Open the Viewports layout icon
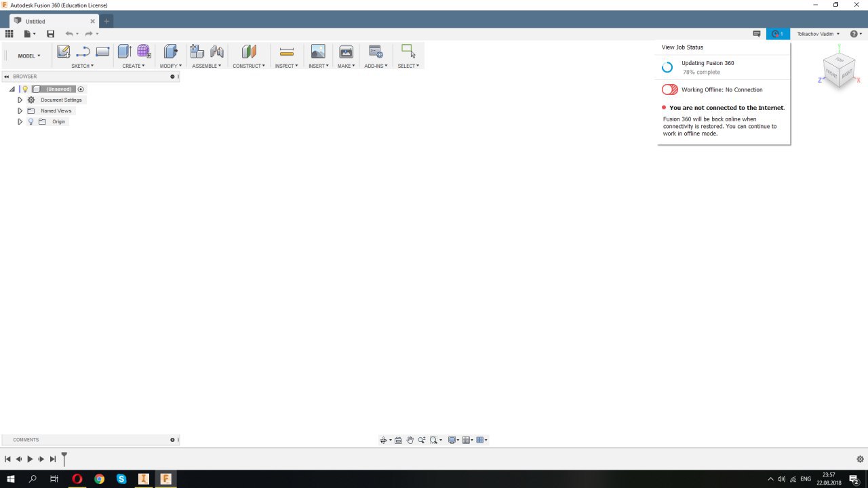The height and width of the screenshot is (488, 868). tap(480, 441)
